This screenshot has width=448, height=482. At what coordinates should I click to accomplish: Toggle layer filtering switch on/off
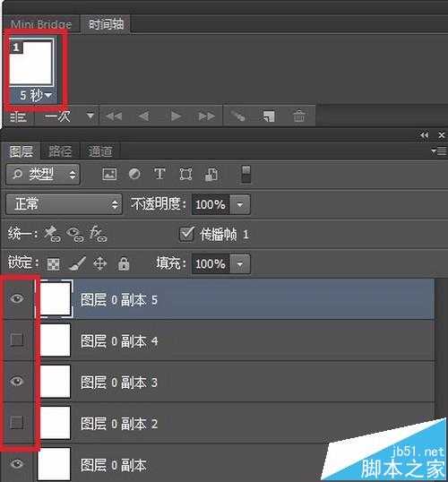click(246, 175)
